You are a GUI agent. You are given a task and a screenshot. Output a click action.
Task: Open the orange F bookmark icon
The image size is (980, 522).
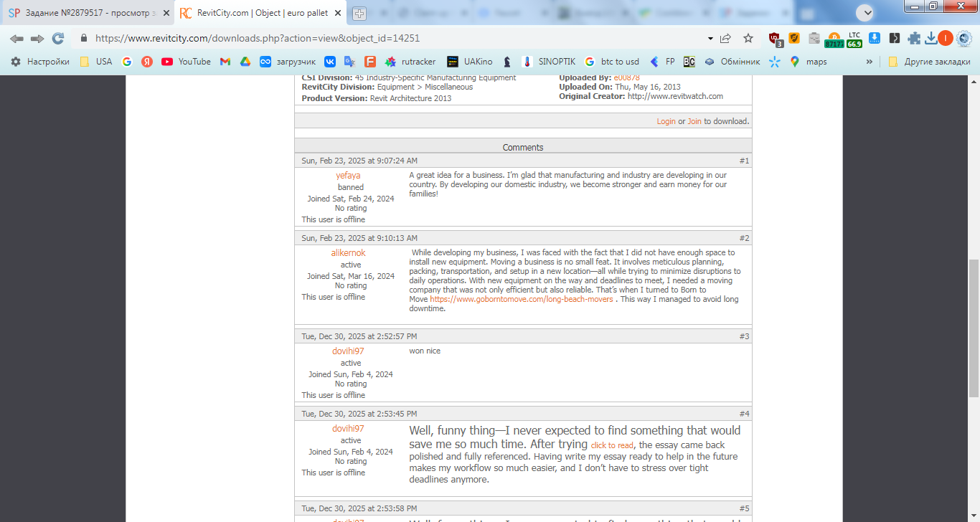point(370,62)
